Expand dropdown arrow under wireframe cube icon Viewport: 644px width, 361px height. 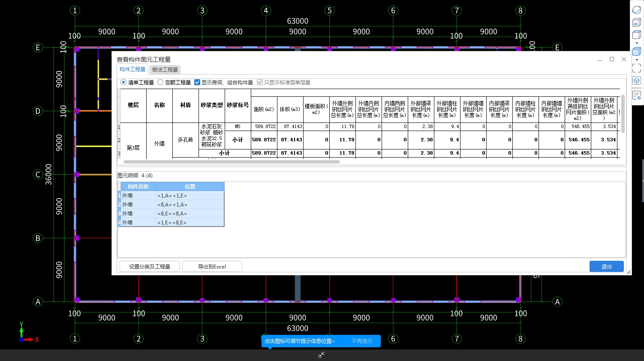[x=637, y=43]
